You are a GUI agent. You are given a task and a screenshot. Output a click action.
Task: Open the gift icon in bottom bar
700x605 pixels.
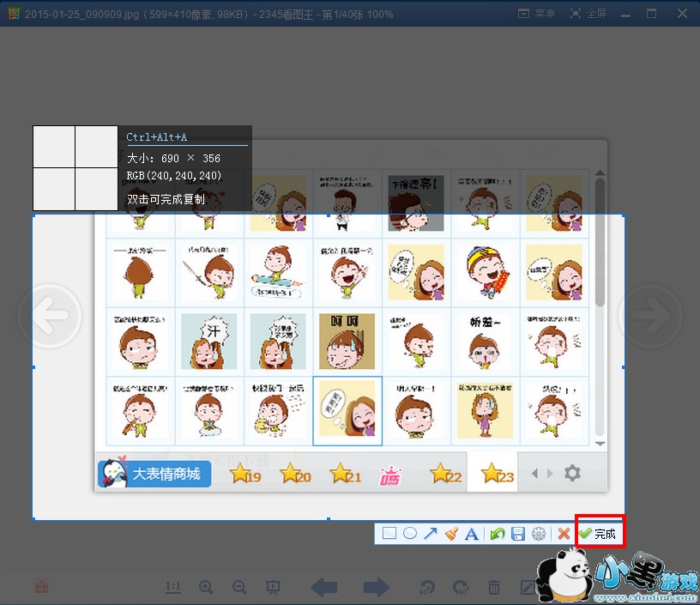tap(41, 586)
